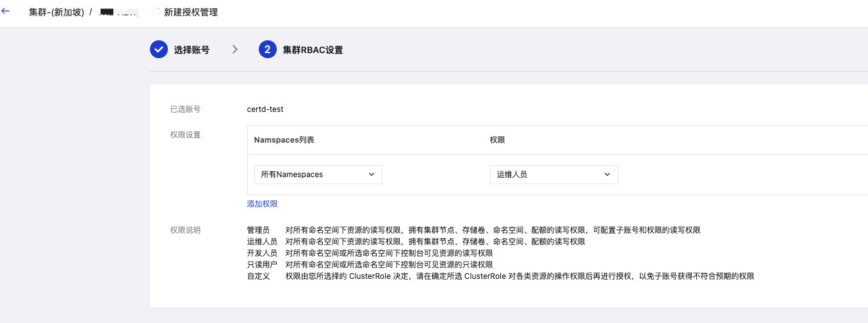
Task: Go to 集群-(新加坡) breadcrumb
Action: click(x=56, y=12)
